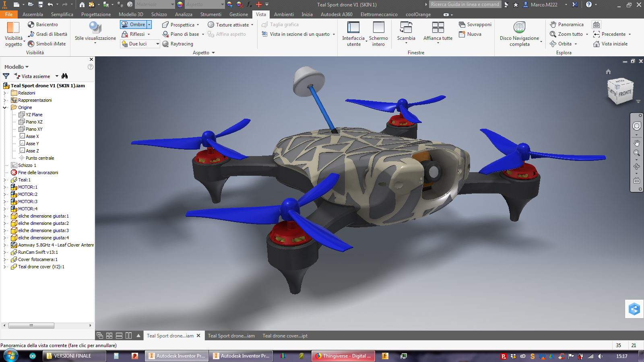Close the Teal Sport drone...iam active tab
The image size is (644, 362).
[x=198, y=335]
